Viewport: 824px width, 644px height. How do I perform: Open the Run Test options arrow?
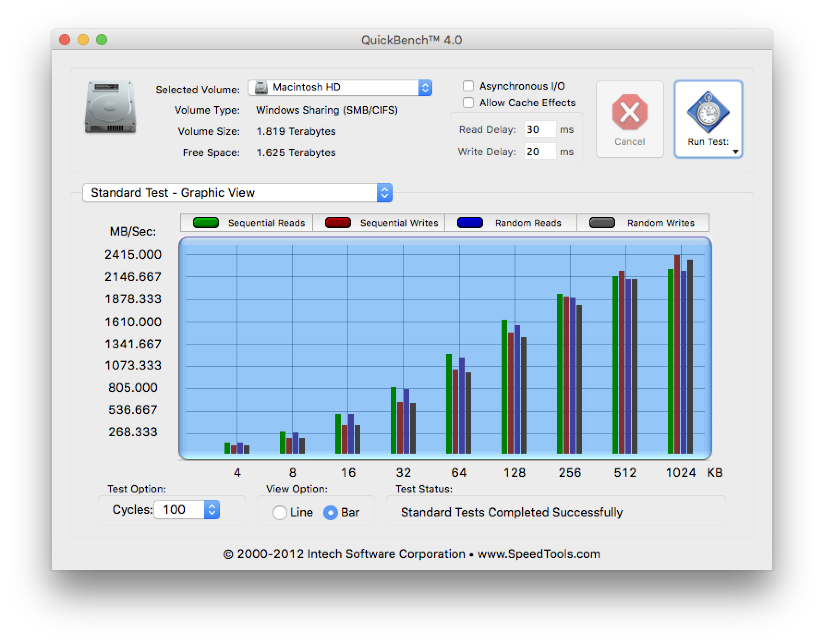click(x=736, y=152)
